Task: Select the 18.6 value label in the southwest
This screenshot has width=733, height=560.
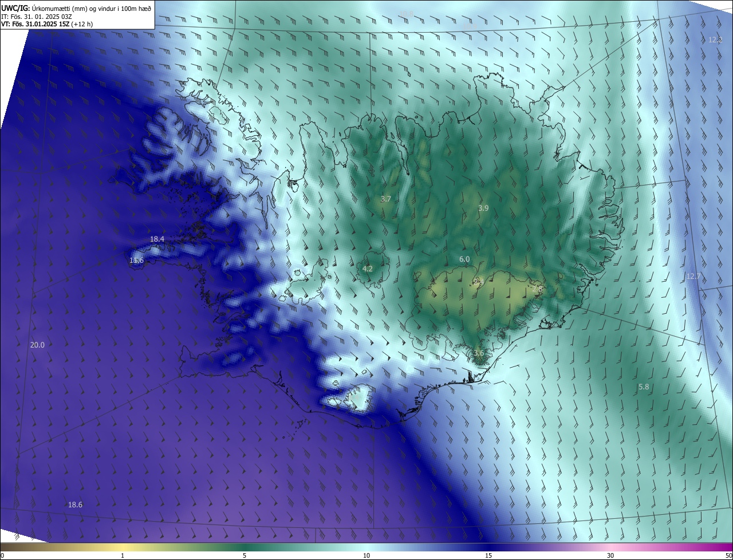Action: [75, 504]
